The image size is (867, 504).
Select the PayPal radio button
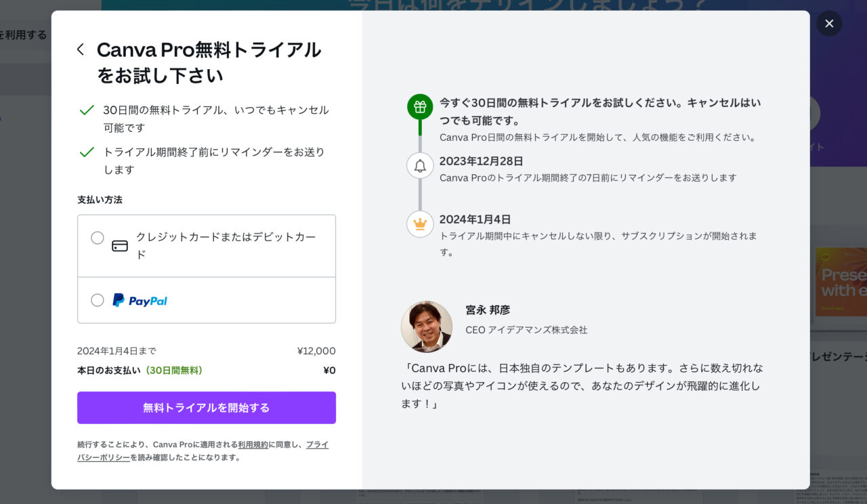[x=97, y=300]
